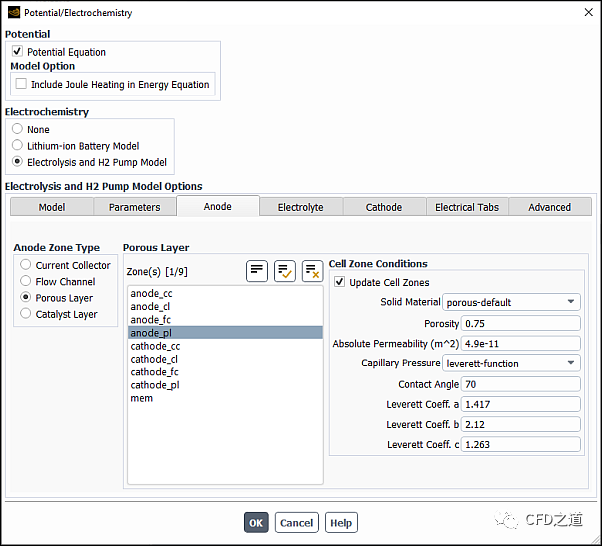Enable Include Joule Heating in Energy Equation
This screenshot has width=602, height=546.
(22, 85)
